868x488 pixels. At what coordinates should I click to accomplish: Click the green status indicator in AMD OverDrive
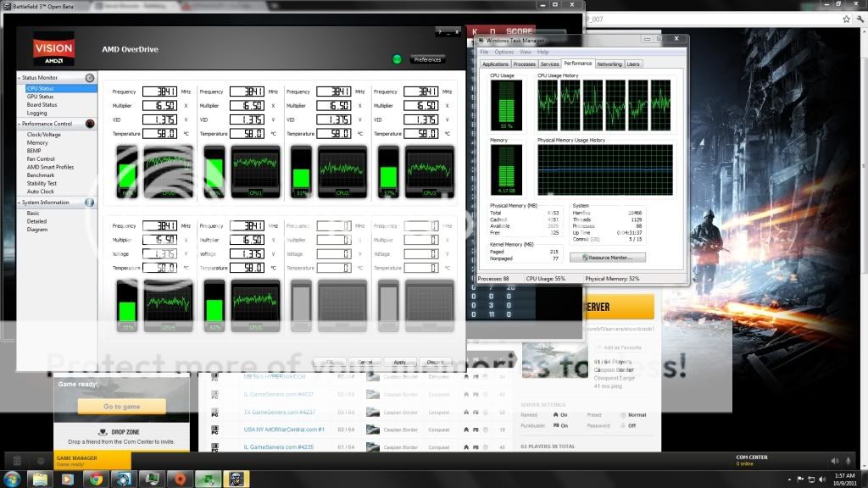click(x=397, y=59)
